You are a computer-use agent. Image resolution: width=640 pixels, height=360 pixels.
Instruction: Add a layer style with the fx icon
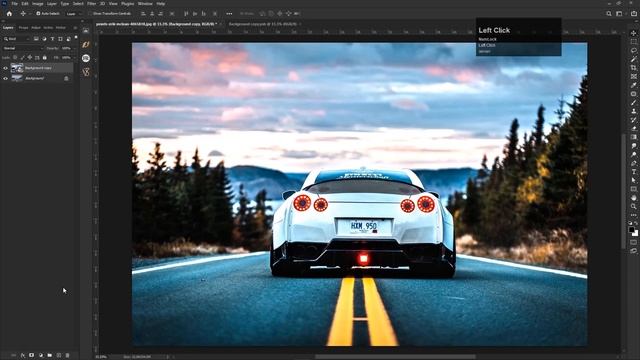click(x=22, y=355)
